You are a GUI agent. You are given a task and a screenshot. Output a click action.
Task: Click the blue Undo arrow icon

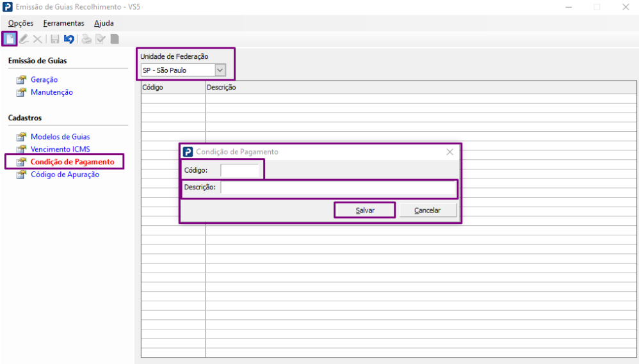click(x=69, y=39)
